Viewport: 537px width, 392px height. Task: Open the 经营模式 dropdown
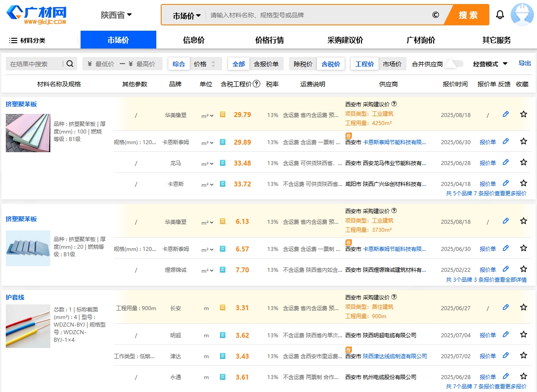coord(490,64)
